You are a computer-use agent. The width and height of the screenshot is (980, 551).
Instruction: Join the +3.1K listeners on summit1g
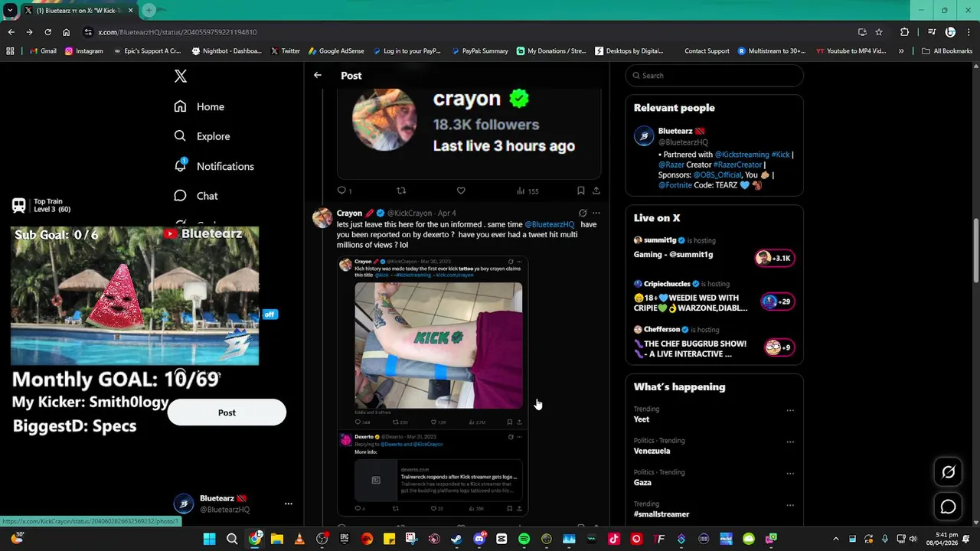pyautogui.click(x=774, y=258)
